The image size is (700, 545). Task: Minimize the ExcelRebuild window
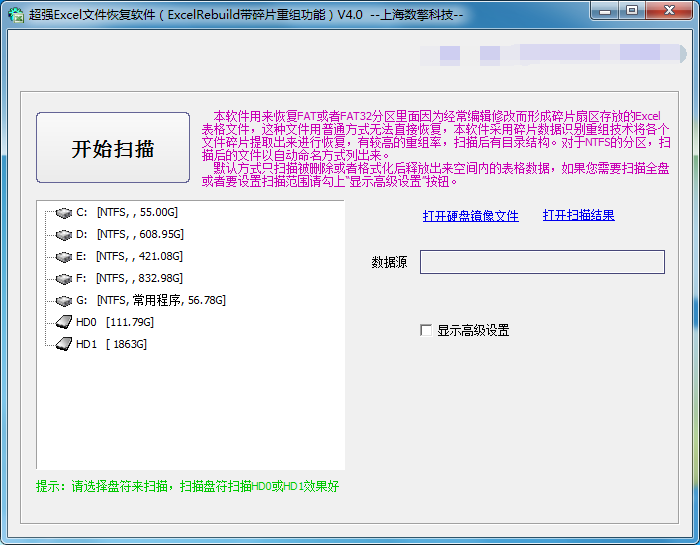[x=604, y=11]
